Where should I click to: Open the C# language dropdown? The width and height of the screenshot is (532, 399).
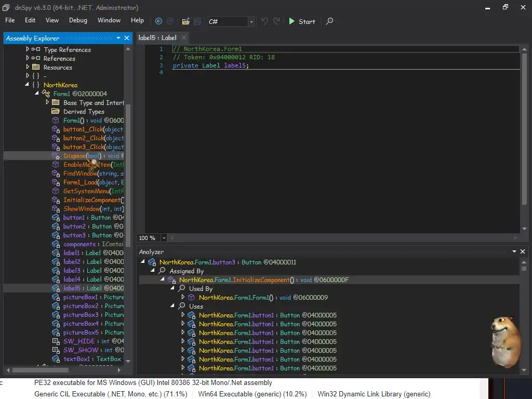point(251,21)
